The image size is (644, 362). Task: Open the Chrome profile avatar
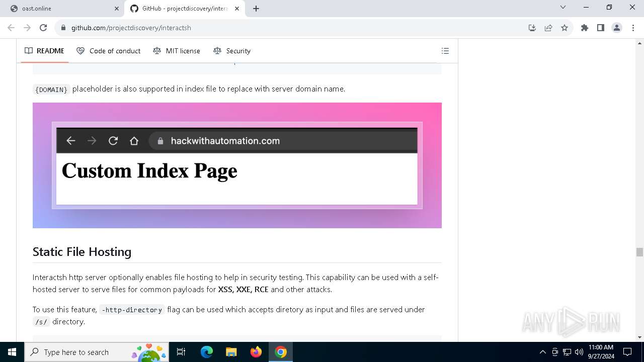617,28
